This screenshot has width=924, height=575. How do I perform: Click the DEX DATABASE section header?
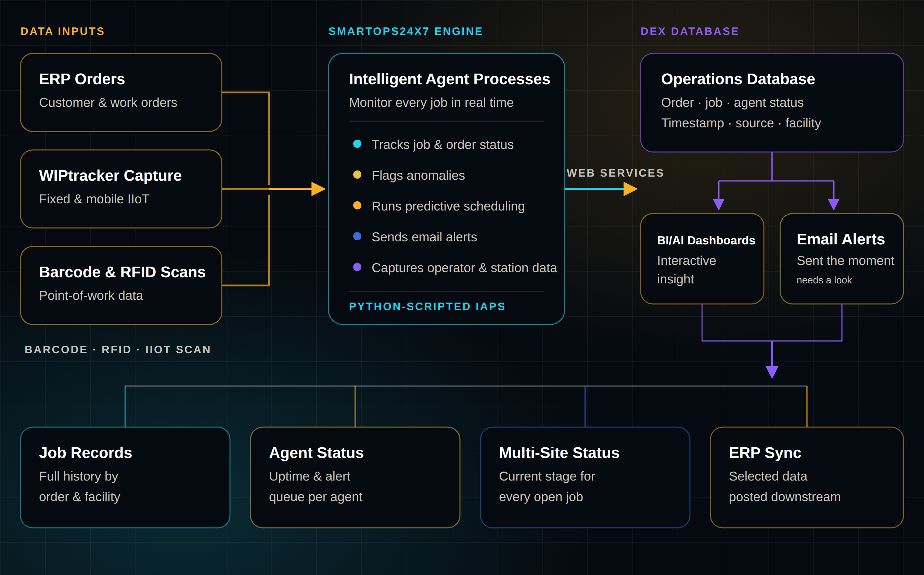(x=690, y=31)
